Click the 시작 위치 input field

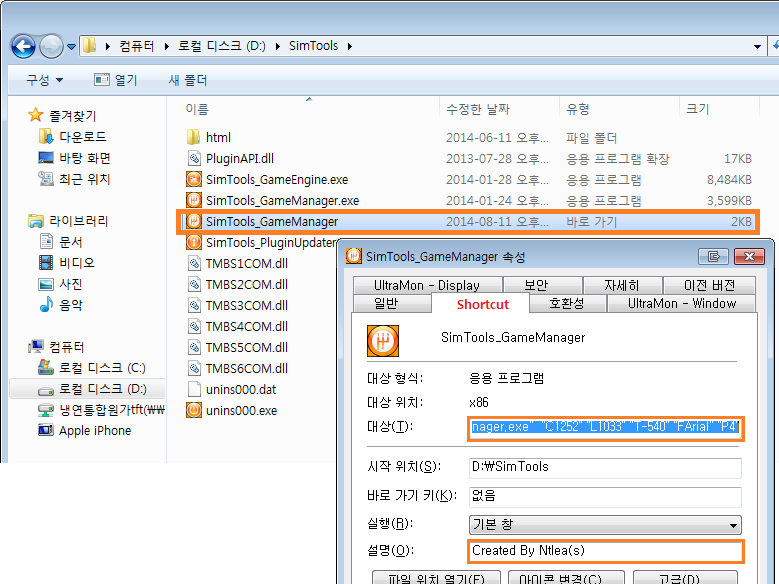tap(605, 467)
